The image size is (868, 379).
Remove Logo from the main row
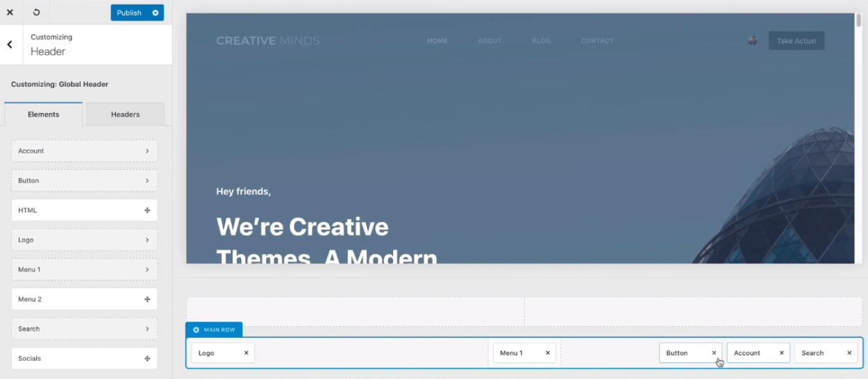(x=246, y=353)
